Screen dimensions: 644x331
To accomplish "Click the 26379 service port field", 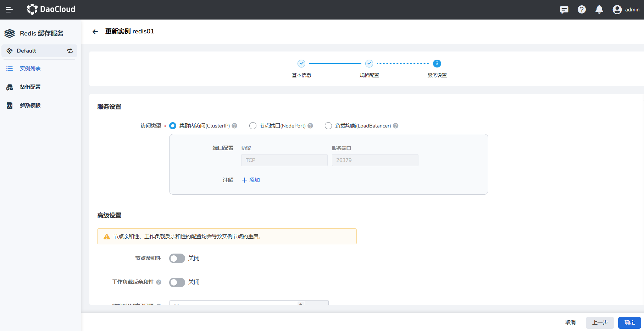I will point(375,160).
